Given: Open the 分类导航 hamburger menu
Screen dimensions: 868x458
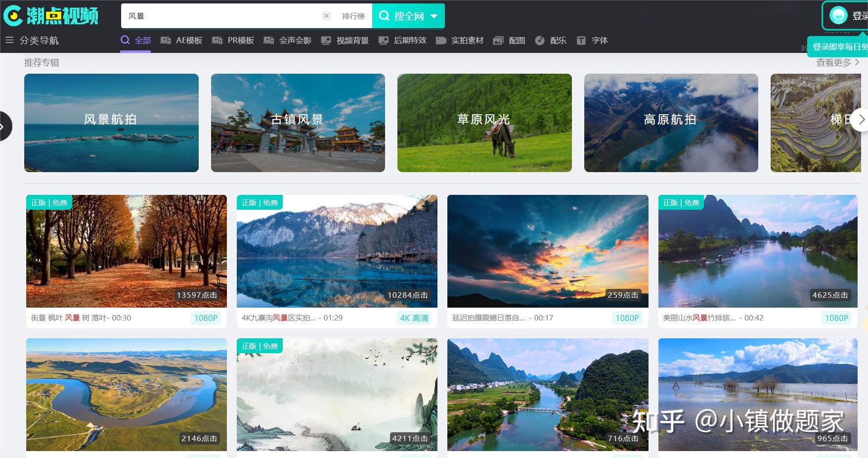Looking at the screenshot, I should point(9,40).
